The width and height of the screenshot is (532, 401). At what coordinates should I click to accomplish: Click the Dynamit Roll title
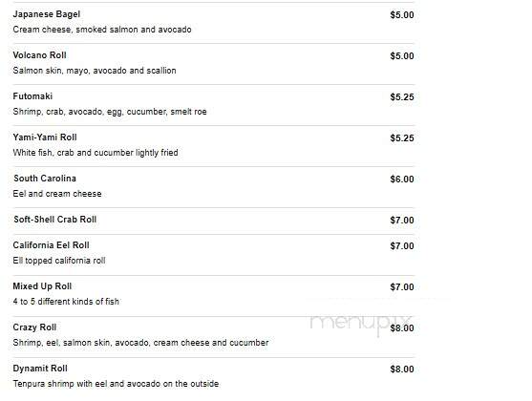coord(40,369)
